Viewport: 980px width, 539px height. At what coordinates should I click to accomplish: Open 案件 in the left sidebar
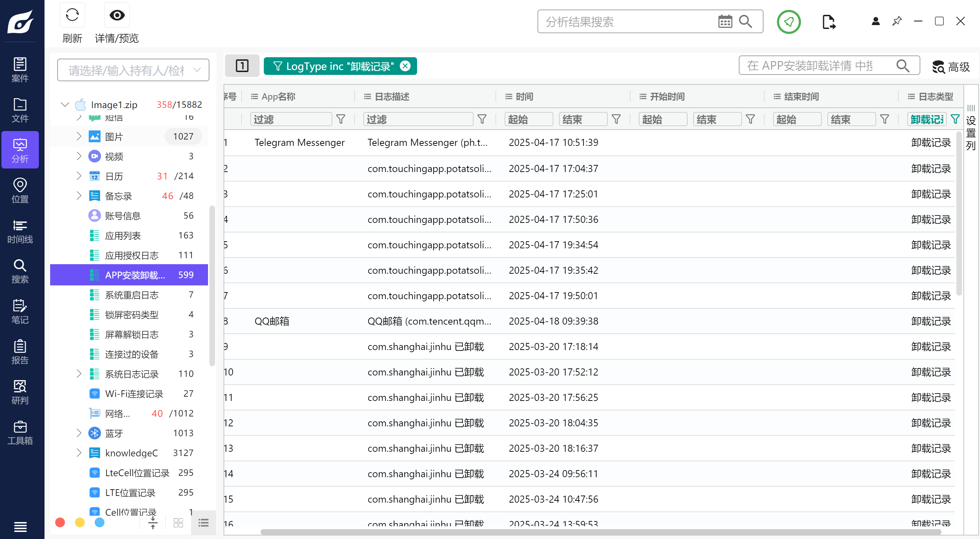20,70
